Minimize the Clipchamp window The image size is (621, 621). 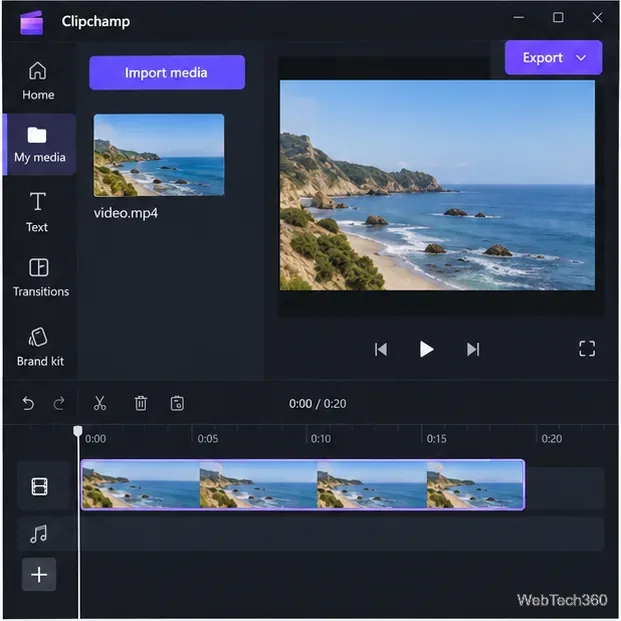point(518,17)
